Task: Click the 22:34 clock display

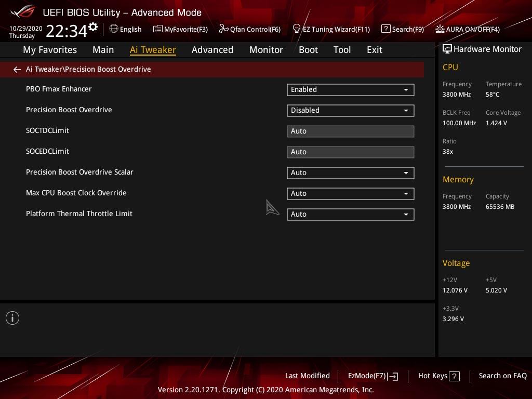Action: (66, 31)
